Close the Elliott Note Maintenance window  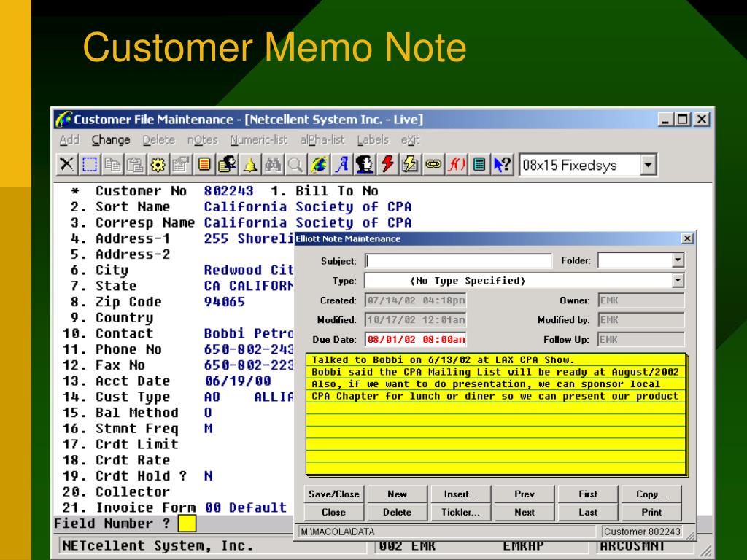[x=686, y=238]
